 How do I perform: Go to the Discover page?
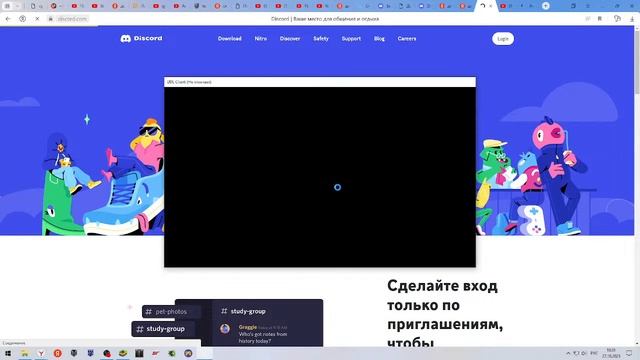point(290,38)
